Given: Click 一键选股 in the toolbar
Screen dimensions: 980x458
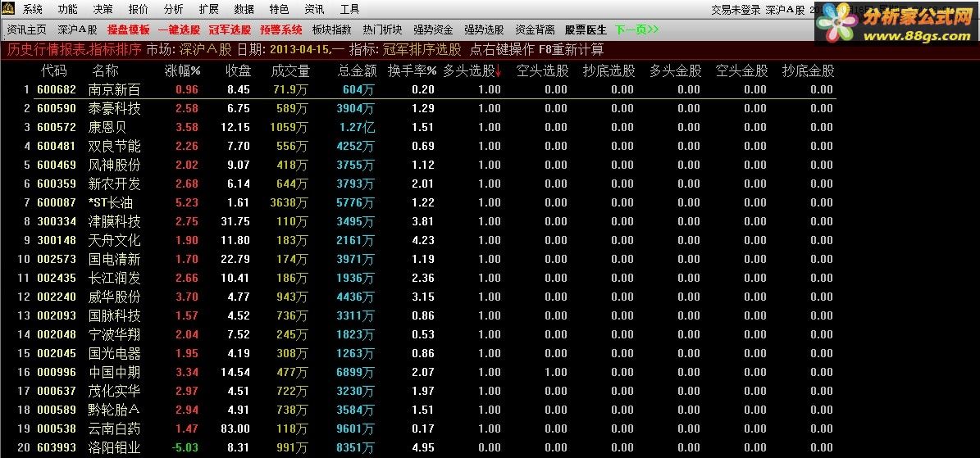Looking at the screenshot, I should point(180,29).
